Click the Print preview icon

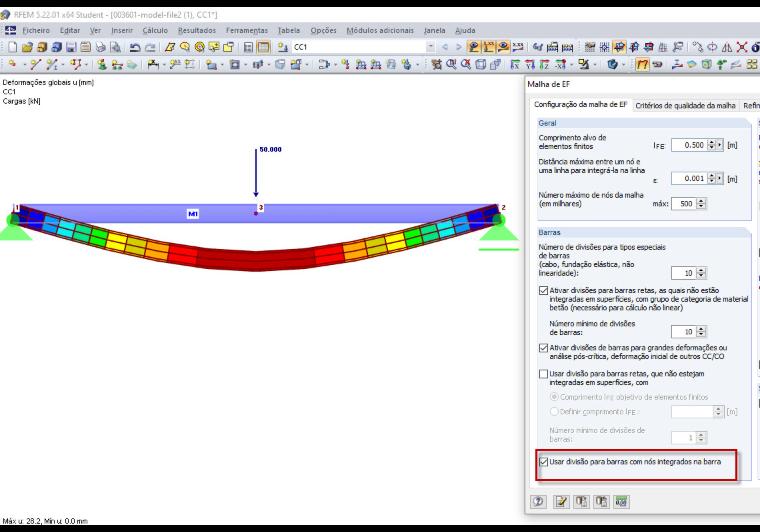tap(115, 47)
